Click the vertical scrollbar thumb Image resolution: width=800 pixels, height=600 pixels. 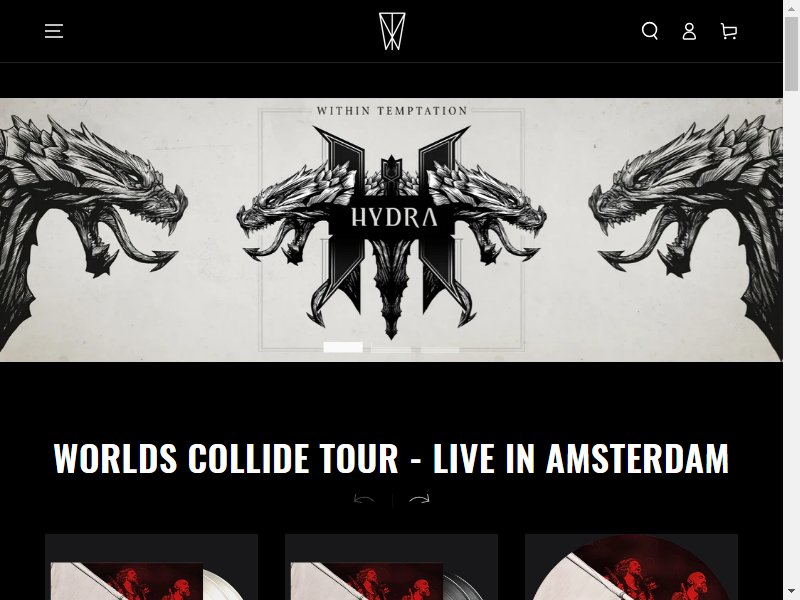pos(791,53)
